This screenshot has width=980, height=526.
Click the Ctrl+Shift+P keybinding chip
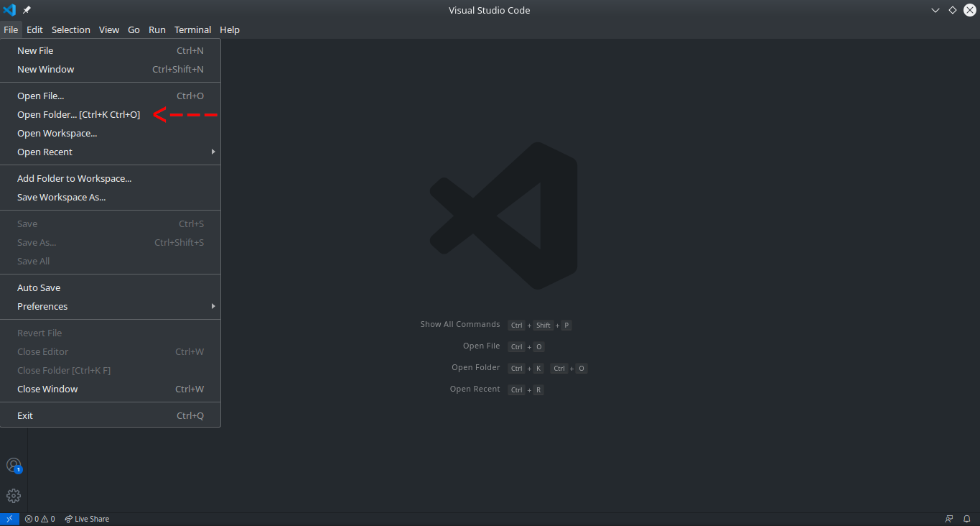coord(540,325)
